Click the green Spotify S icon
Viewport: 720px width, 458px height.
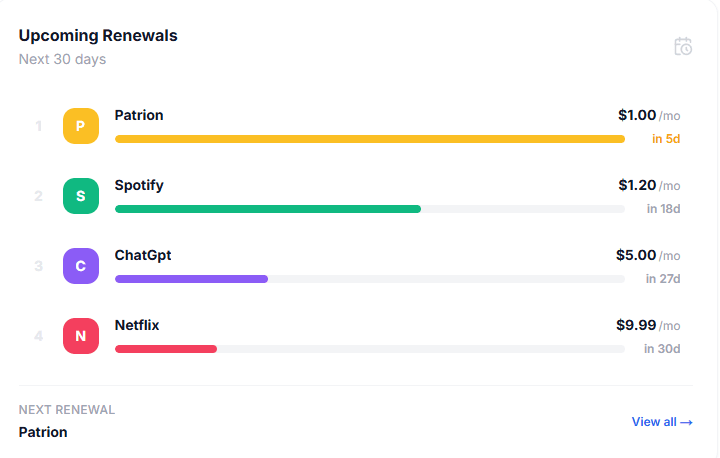[x=81, y=196]
